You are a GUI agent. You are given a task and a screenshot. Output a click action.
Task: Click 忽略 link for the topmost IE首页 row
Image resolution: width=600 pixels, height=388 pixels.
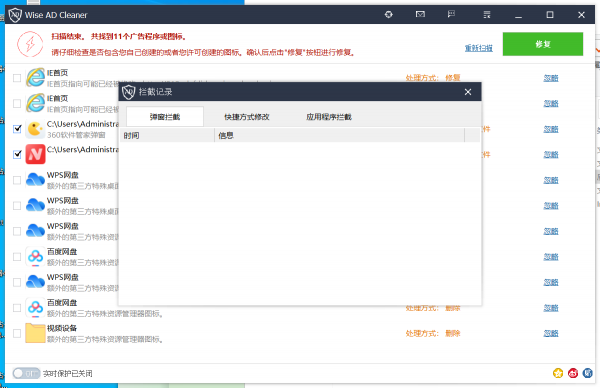tap(551, 78)
